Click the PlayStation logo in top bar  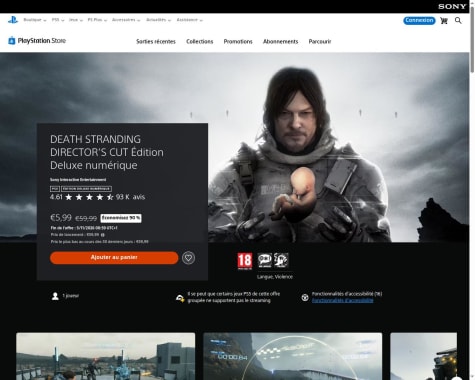pos(13,20)
